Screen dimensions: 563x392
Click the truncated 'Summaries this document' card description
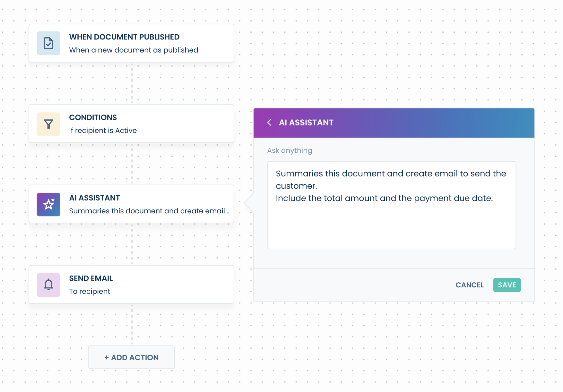(x=149, y=211)
